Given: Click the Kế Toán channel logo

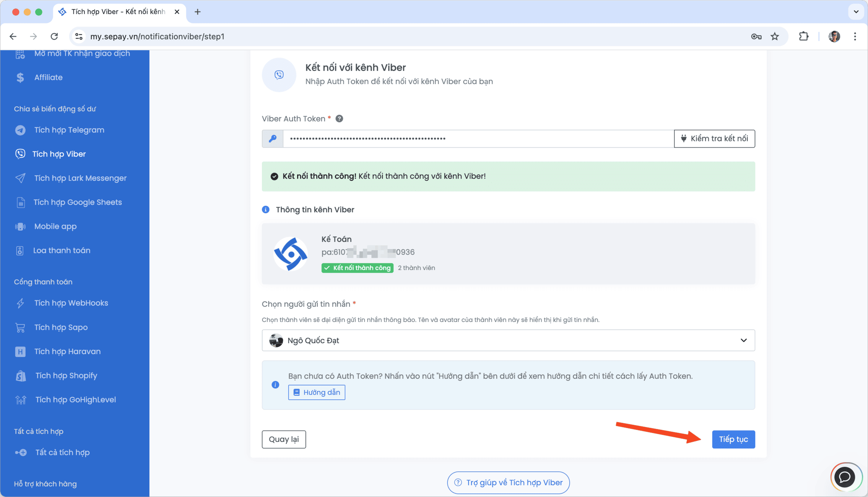Looking at the screenshot, I should 291,254.
